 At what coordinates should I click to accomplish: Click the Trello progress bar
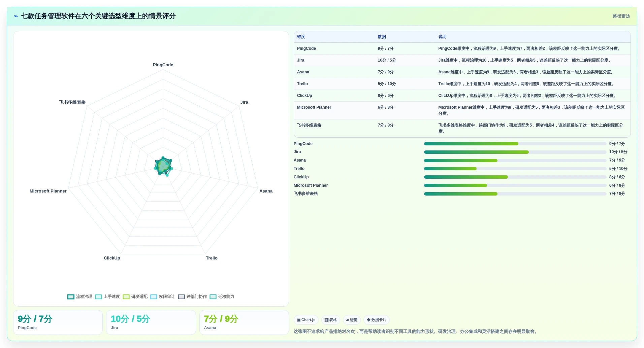point(515,169)
